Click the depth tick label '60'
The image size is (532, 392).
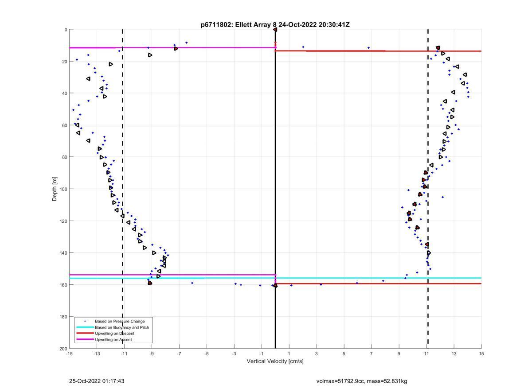(64, 125)
